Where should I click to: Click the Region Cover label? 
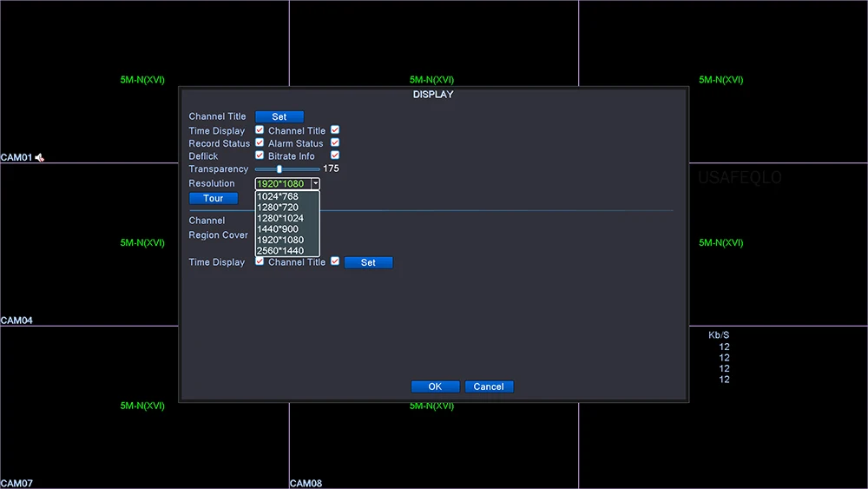[x=218, y=235]
